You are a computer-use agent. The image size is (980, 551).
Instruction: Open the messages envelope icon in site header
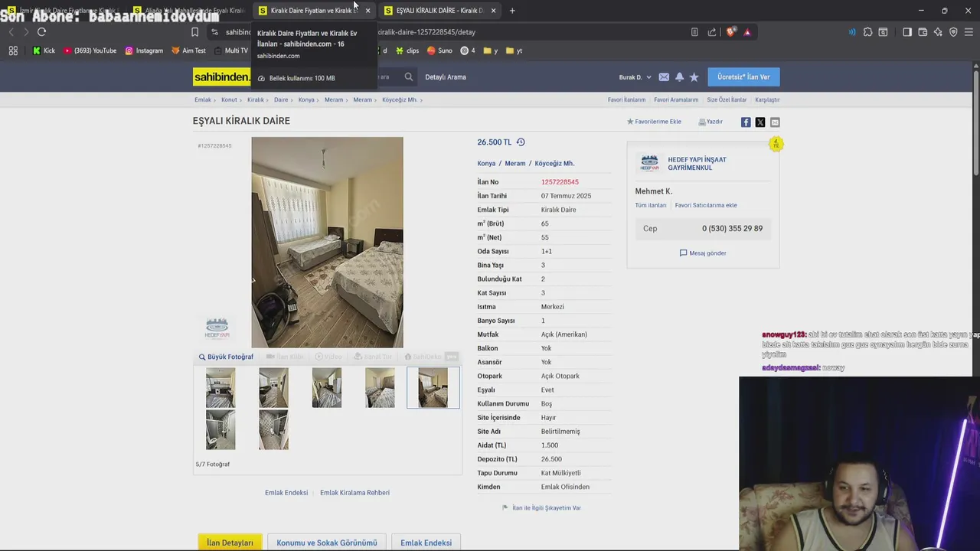coord(664,77)
